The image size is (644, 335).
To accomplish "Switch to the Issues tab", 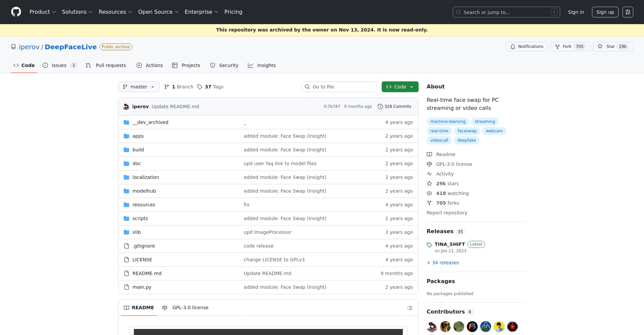I will (60, 65).
